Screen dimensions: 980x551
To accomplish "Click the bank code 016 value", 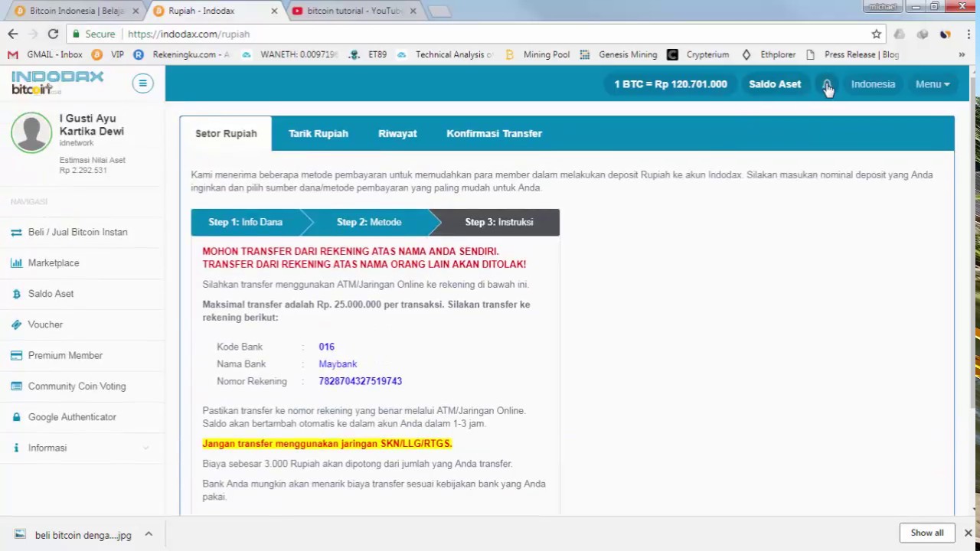I will [x=326, y=347].
